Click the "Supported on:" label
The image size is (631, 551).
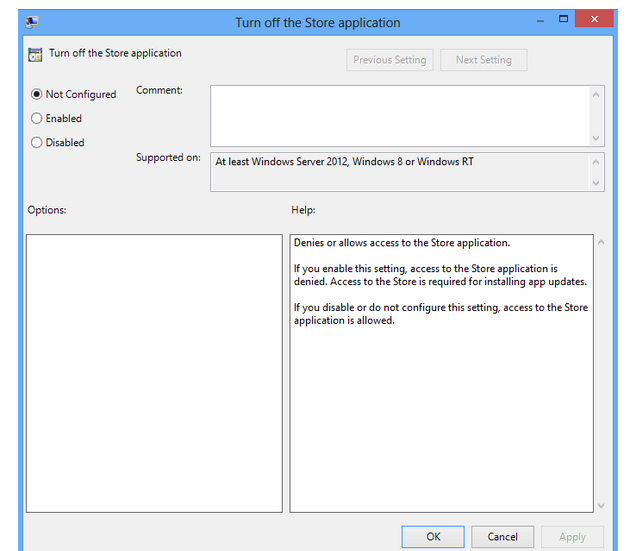click(x=168, y=157)
